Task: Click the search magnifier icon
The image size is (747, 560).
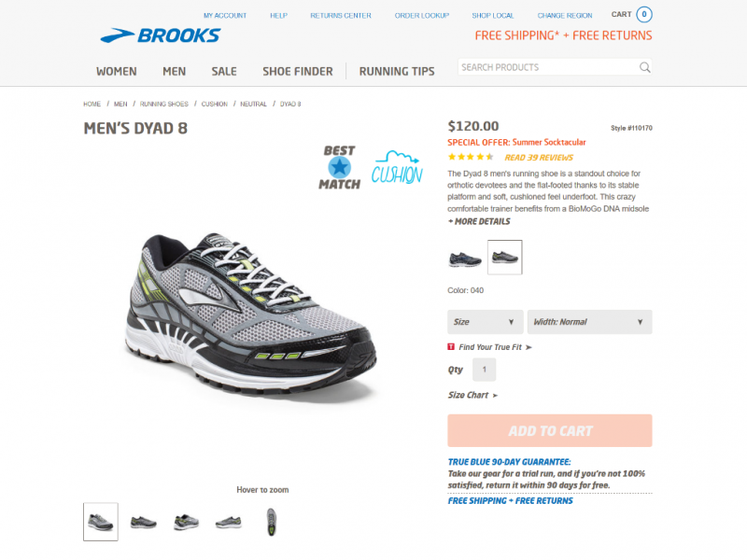Action: 644,67
